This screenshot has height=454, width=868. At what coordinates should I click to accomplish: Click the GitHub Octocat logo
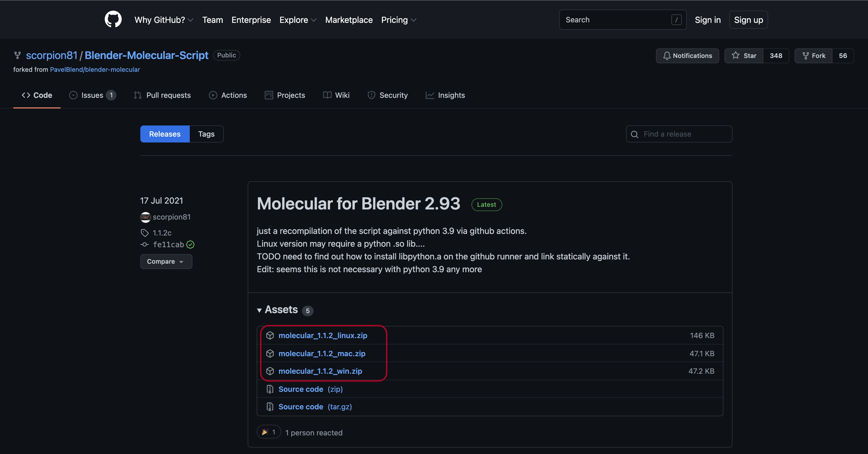pos(113,20)
